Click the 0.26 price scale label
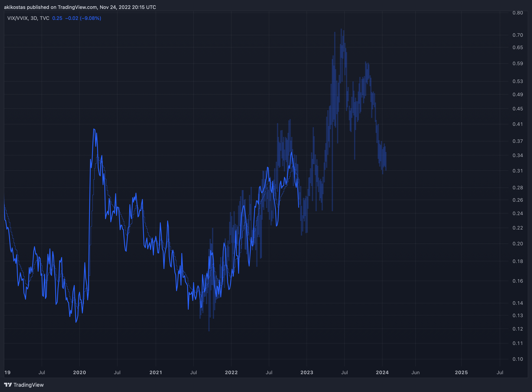 click(518, 200)
